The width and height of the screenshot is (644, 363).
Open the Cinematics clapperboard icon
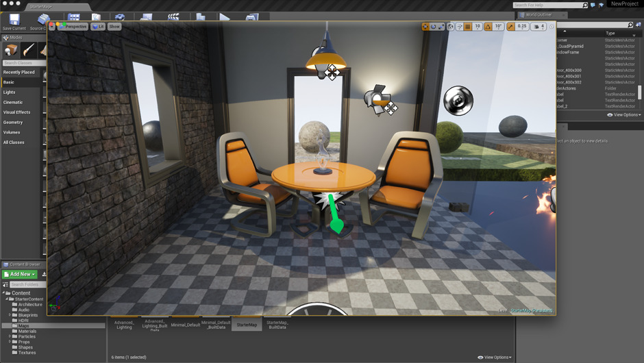click(x=173, y=17)
